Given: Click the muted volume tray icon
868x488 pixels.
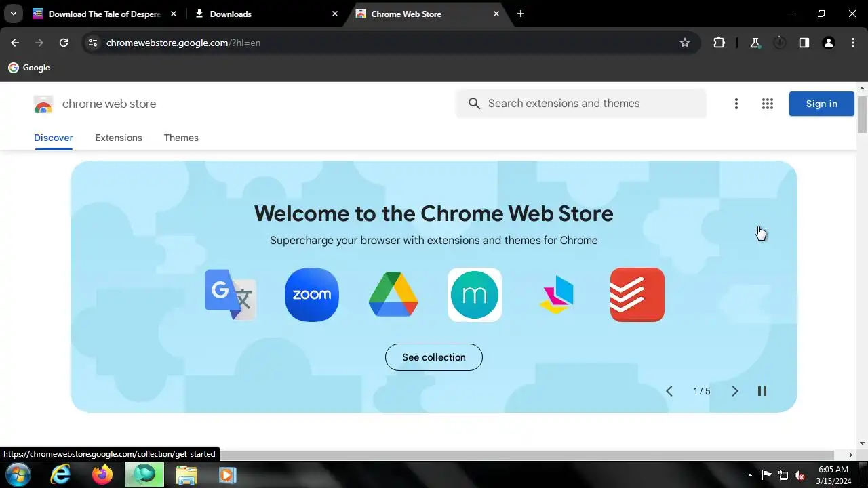Looking at the screenshot, I should (x=800, y=475).
